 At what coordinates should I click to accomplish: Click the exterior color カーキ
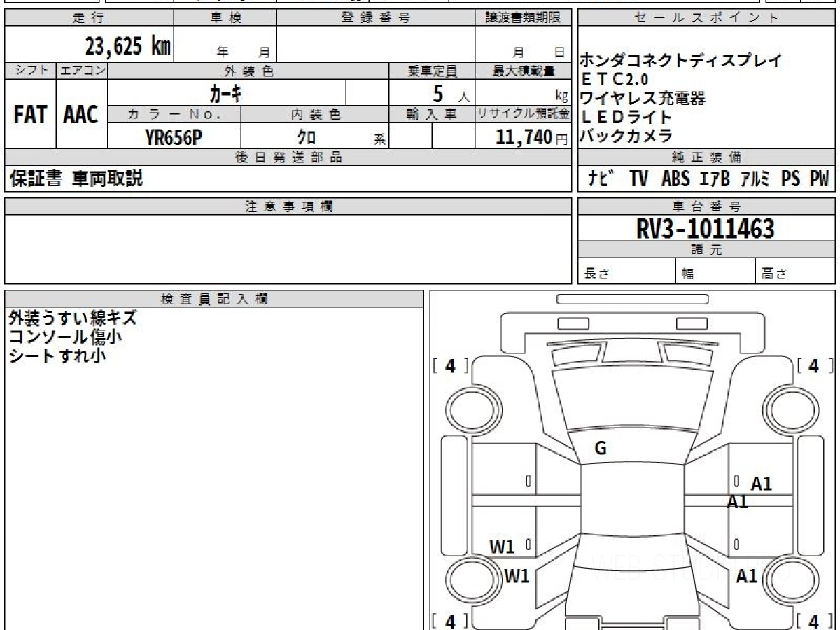225,92
